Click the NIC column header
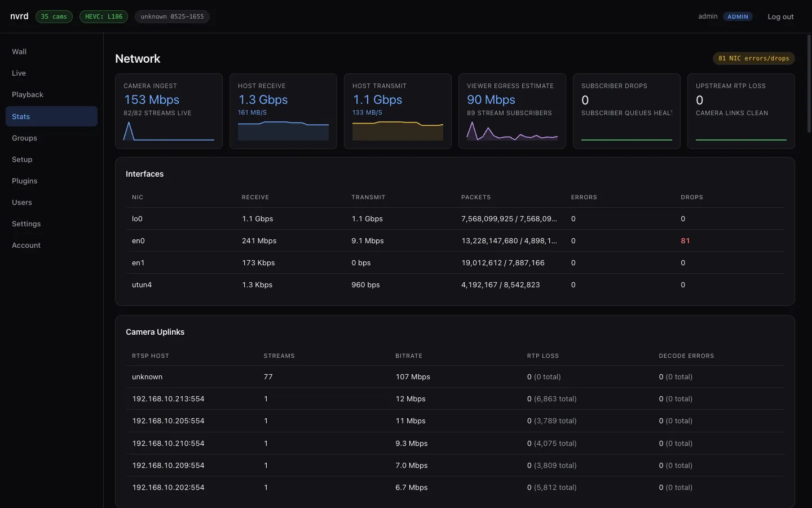Viewport: 812px width, 508px height. (x=138, y=197)
